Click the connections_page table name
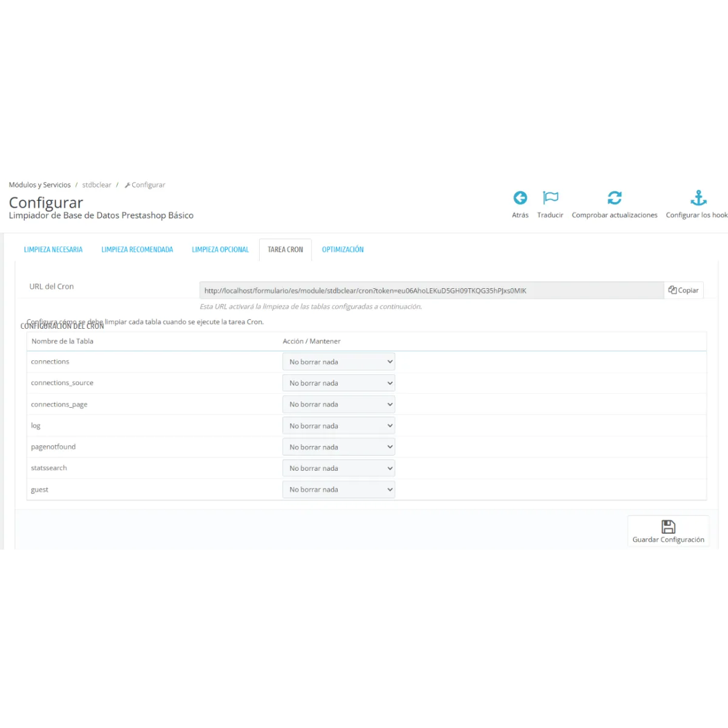The height and width of the screenshot is (728, 728). 59,405
